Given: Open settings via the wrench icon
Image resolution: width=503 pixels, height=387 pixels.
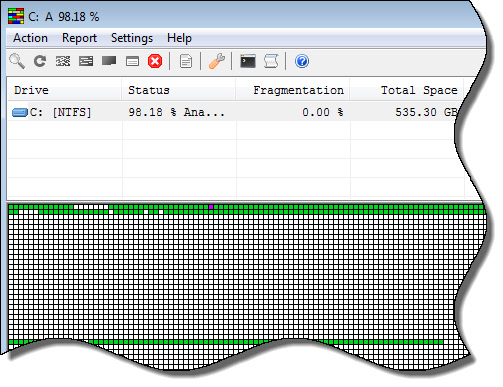Looking at the screenshot, I should [x=217, y=61].
